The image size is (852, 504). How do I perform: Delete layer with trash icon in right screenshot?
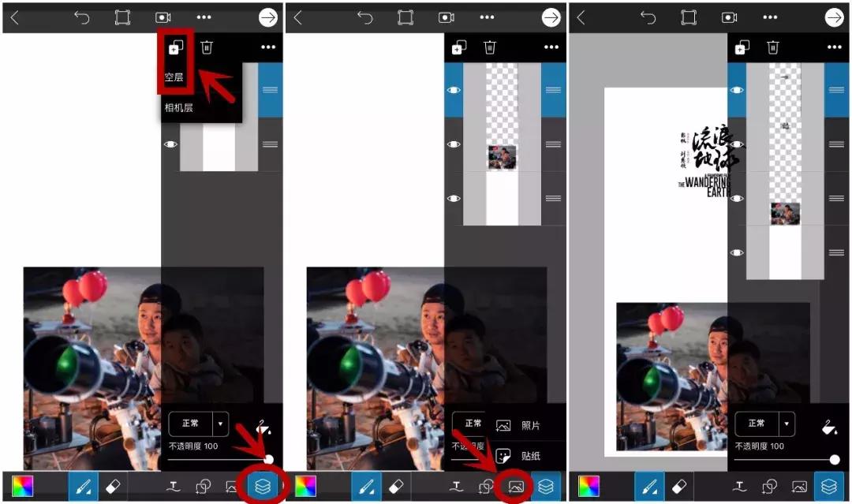coord(772,47)
